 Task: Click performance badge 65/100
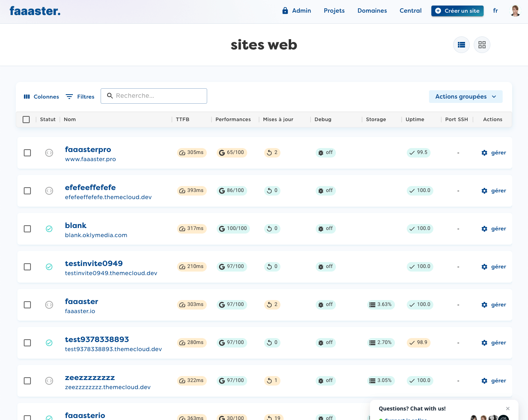232,152
